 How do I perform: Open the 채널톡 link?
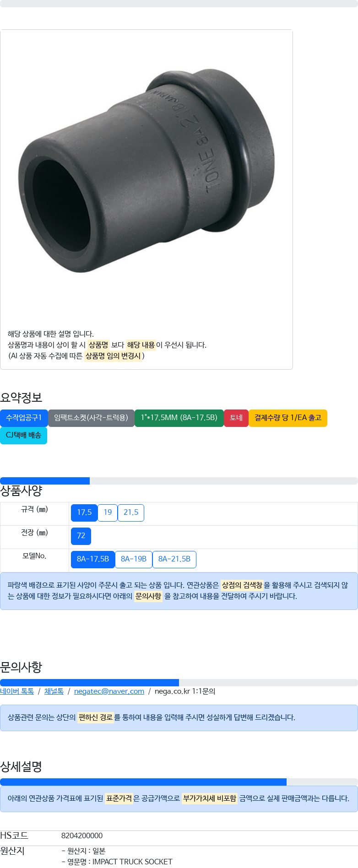coord(54,691)
